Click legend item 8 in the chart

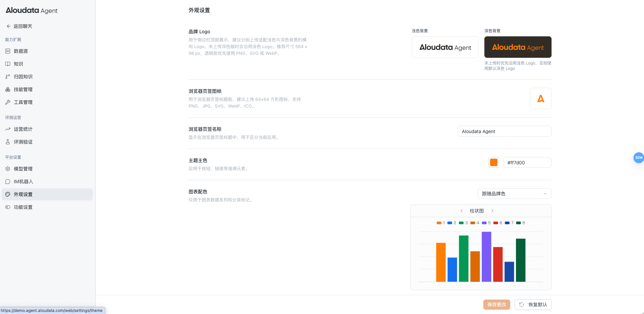click(521, 223)
